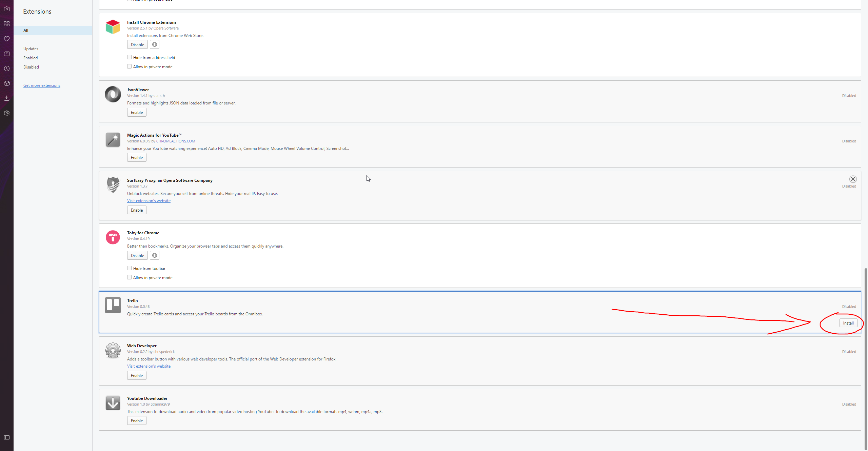This screenshot has height=451, width=868.
Task: Check Hide from address field checkbox
Action: click(130, 57)
